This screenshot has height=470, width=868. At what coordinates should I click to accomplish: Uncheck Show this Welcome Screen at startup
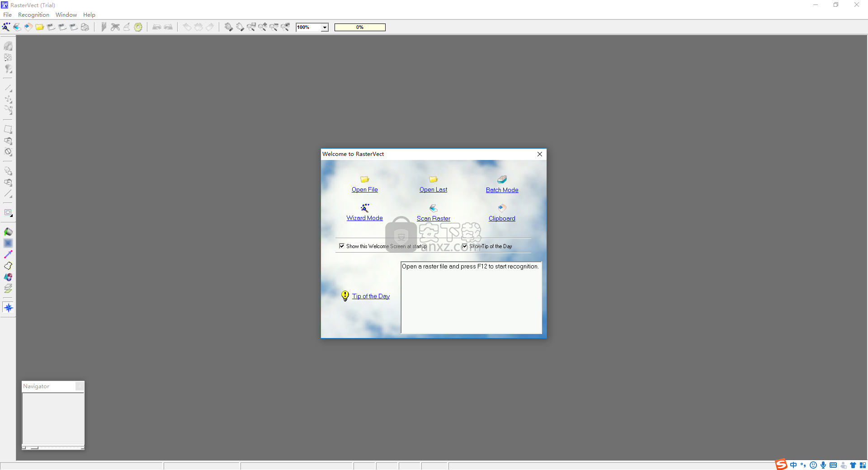pyautogui.click(x=342, y=246)
